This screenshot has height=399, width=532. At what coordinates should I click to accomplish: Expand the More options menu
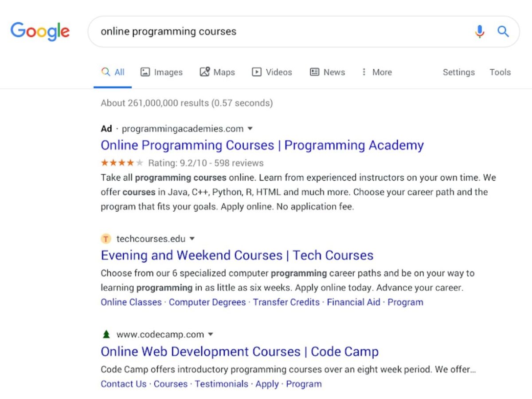coord(376,72)
